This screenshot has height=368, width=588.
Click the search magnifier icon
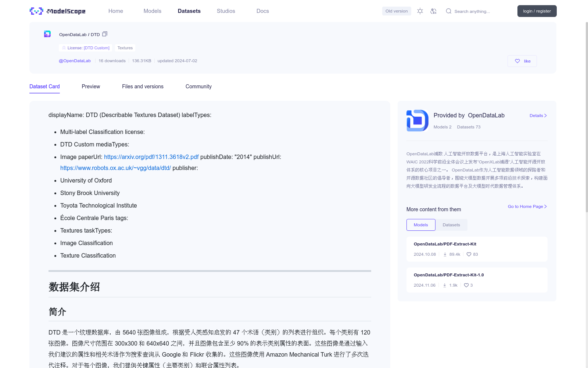(449, 11)
